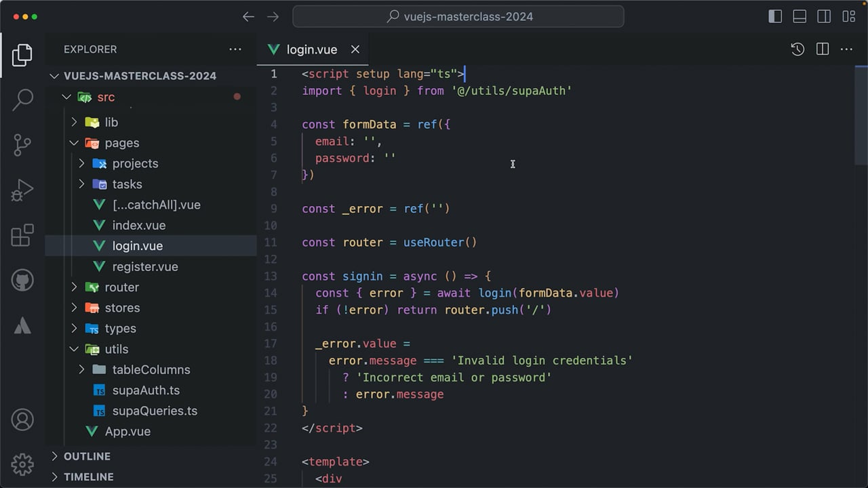Open the Manage gear icon
This screenshot has height=488, width=868.
pyautogui.click(x=22, y=464)
